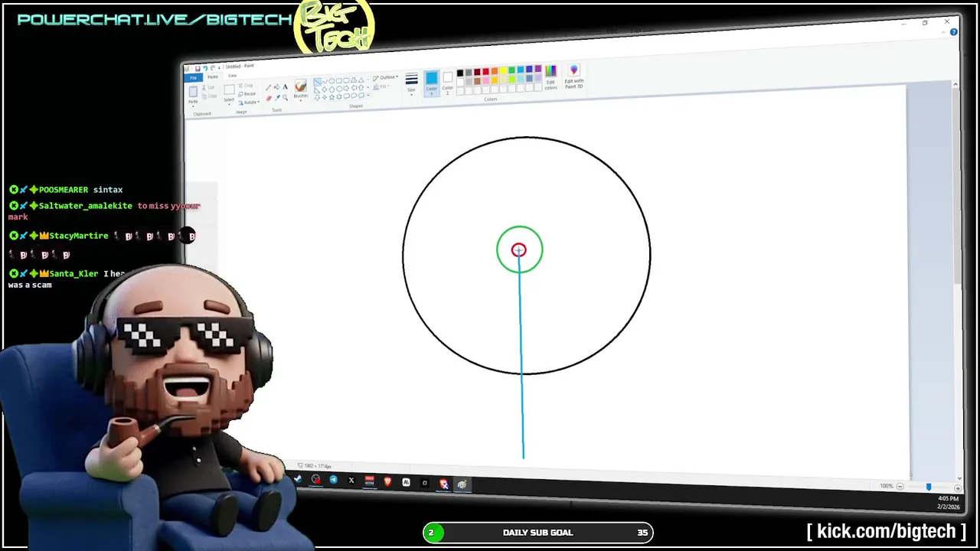
Task: Open Brave browser from the taskbar
Action: (x=387, y=481)
